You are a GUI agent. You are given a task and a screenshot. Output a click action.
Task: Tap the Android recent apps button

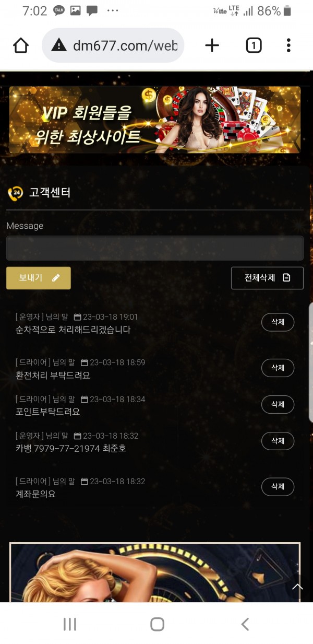click(x=69, y=624)
